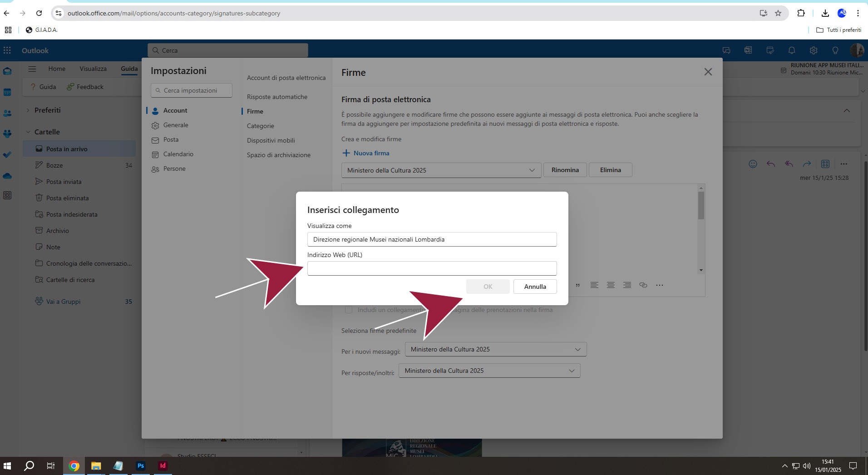Viewport: 868px width, 475px height.
Task: Open My Day calendar-check icon in header
Action: pos(770,50)
